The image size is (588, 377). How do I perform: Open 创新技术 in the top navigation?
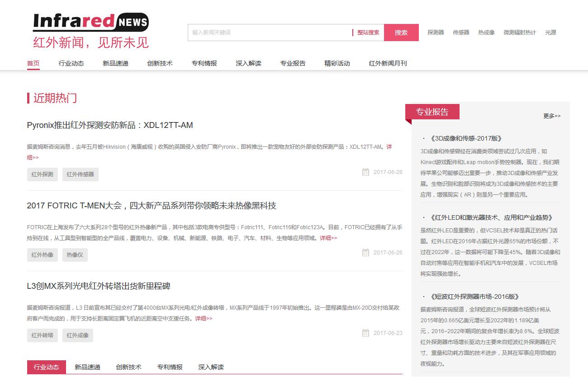tap(160, 63)
